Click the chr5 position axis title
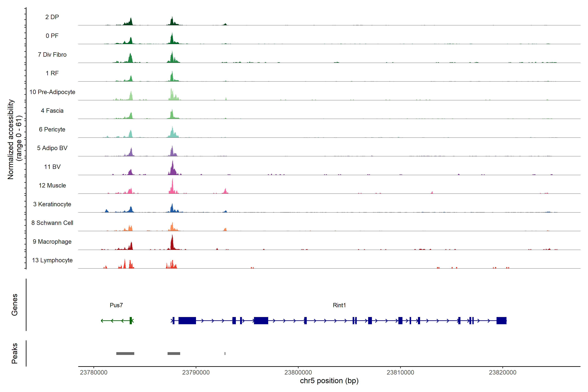Screen dimensions: 588x392 tap(329, 381)
